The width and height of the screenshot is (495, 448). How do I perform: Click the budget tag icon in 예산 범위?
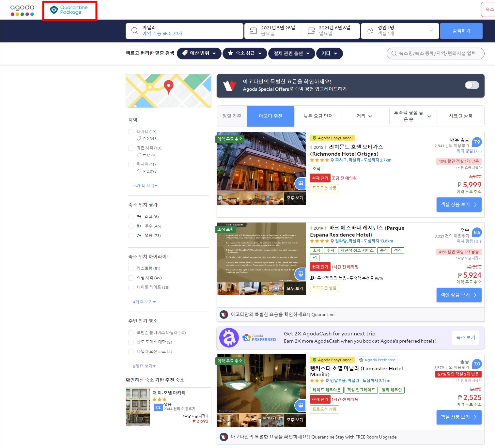[x=185, y=53]
